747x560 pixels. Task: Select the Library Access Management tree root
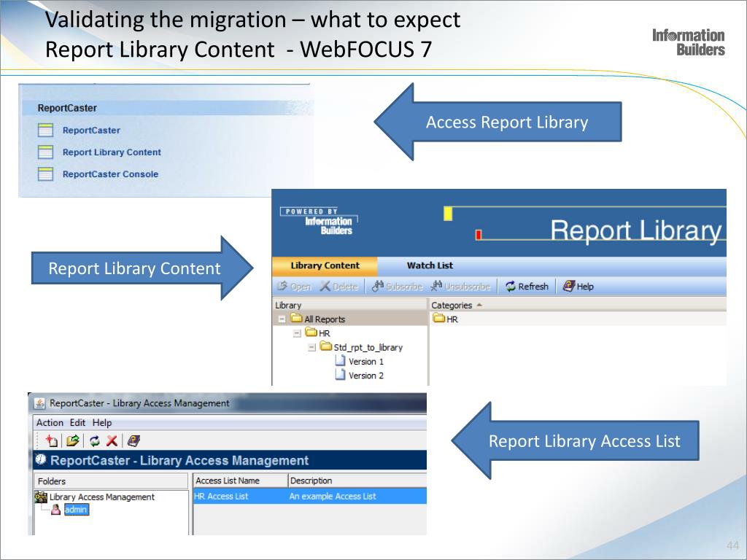coord(95,497)
